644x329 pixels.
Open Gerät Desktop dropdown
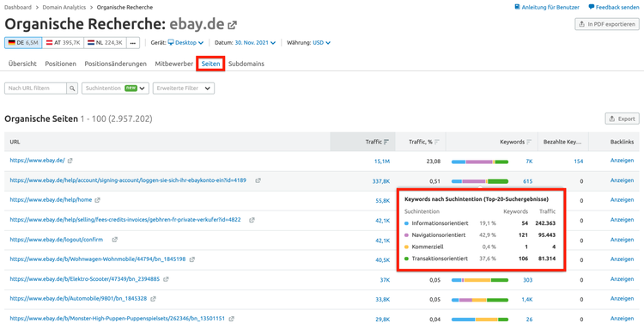point(185,43)
